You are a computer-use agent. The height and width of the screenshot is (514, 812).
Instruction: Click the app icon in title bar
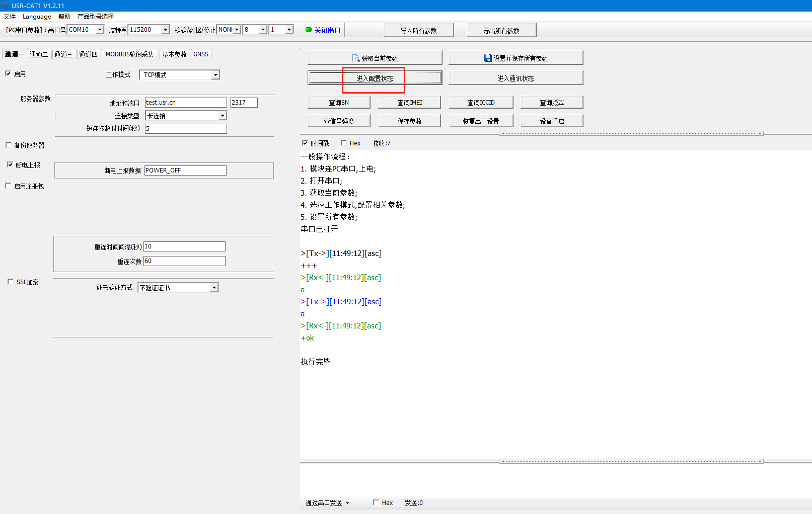coord(5,6)
